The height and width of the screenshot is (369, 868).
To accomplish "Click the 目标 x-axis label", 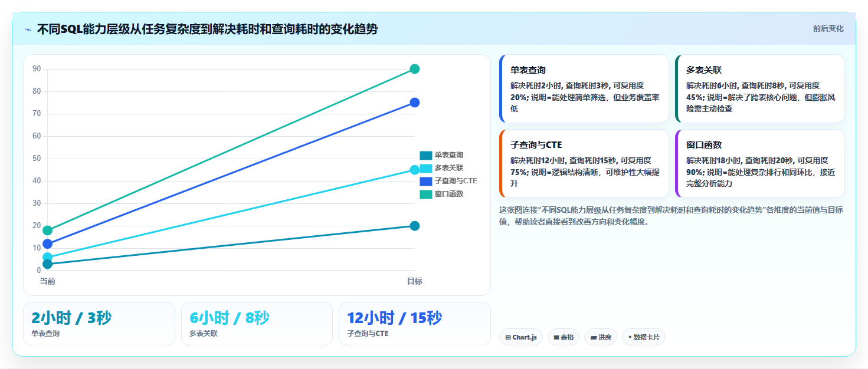I will (x=415, y=281).
